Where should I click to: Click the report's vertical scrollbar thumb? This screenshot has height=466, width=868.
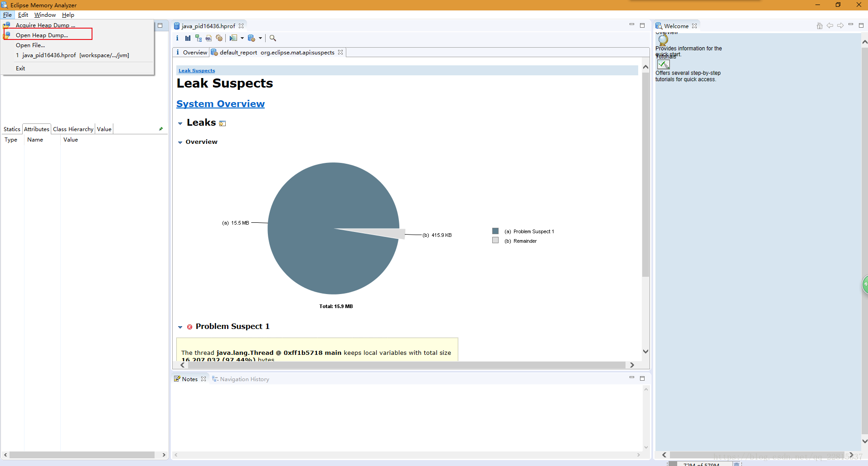tap(645, 175)
